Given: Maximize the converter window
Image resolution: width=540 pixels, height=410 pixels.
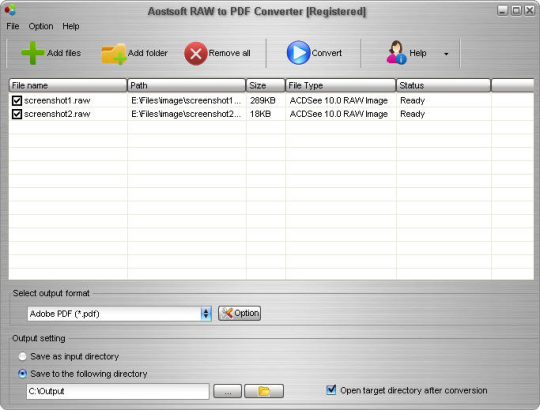Looking at the screenshot, I should (x=516, y=11).
